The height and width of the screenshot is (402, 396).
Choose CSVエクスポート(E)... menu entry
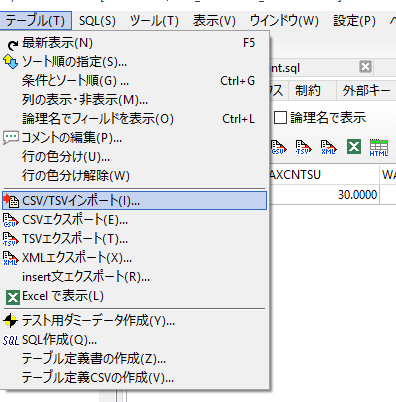134,220
